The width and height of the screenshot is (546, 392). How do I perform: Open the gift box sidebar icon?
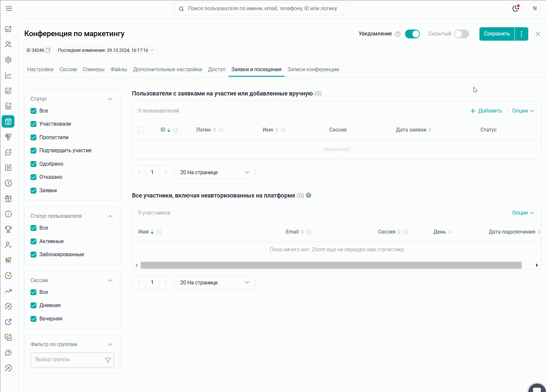click(x=9, y=198)
